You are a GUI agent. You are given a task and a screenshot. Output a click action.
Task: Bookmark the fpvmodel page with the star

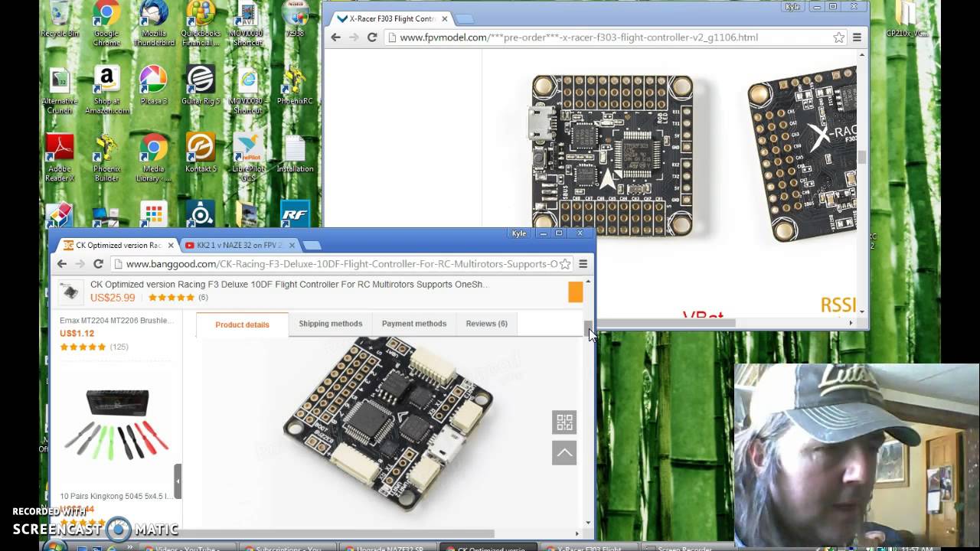[839, 37]
